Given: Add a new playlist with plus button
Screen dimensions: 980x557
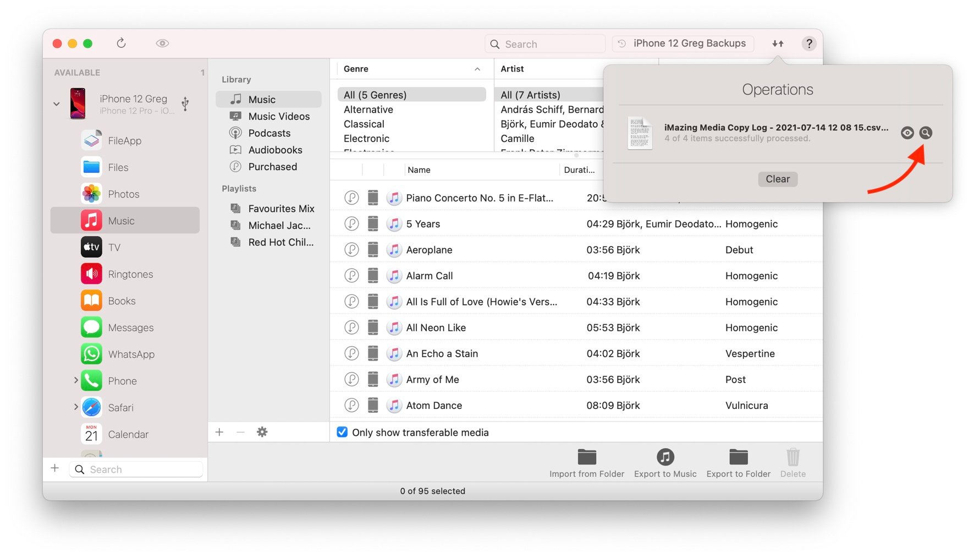Looking at the screenshot, I should click(219, 432).
